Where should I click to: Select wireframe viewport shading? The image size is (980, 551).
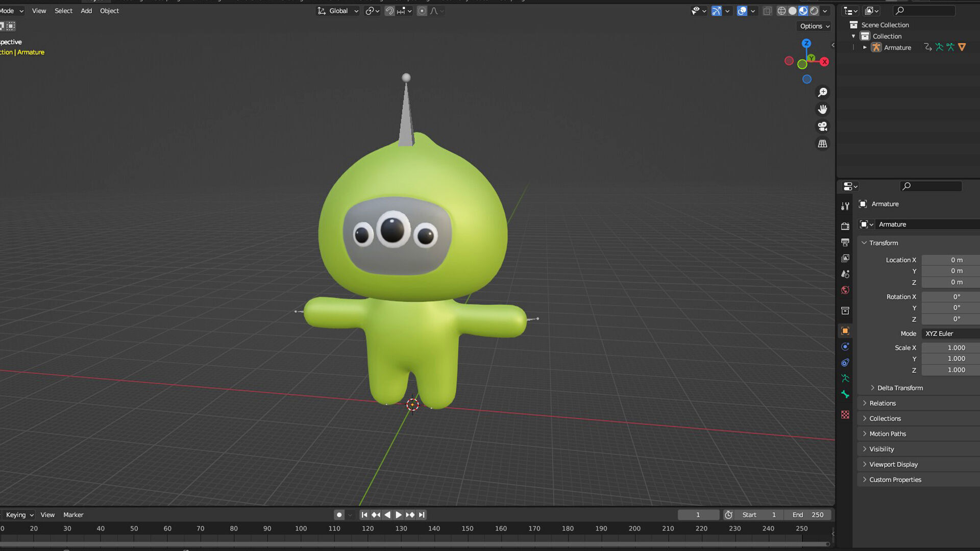coord(781,11)
